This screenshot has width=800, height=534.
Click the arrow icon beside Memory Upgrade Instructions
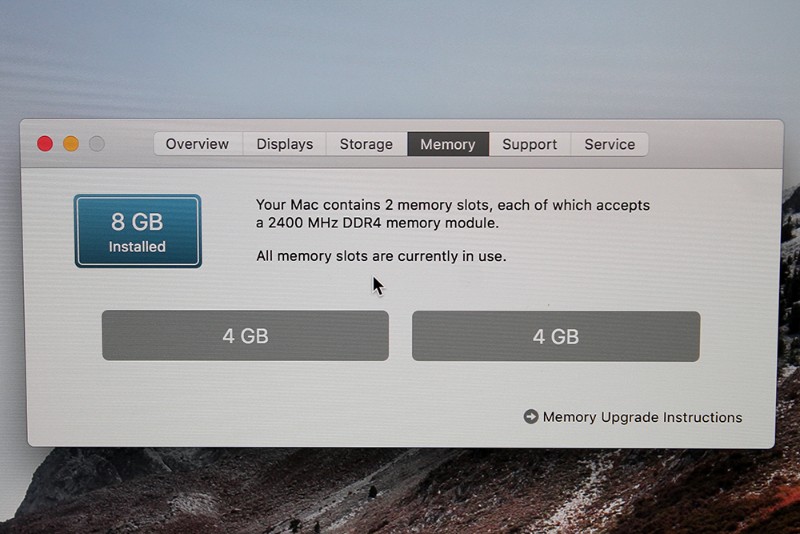pyautogui.click(x=531, y=417)
